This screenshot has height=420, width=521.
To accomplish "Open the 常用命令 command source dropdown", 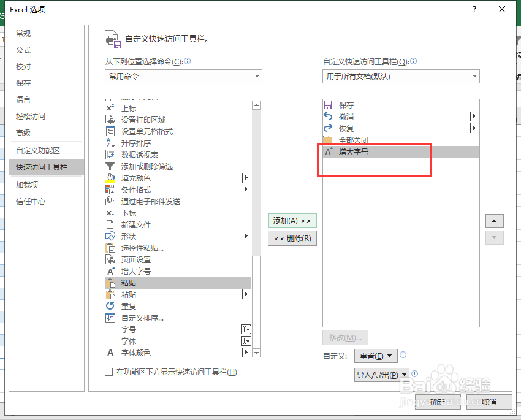I will [183, 77].
